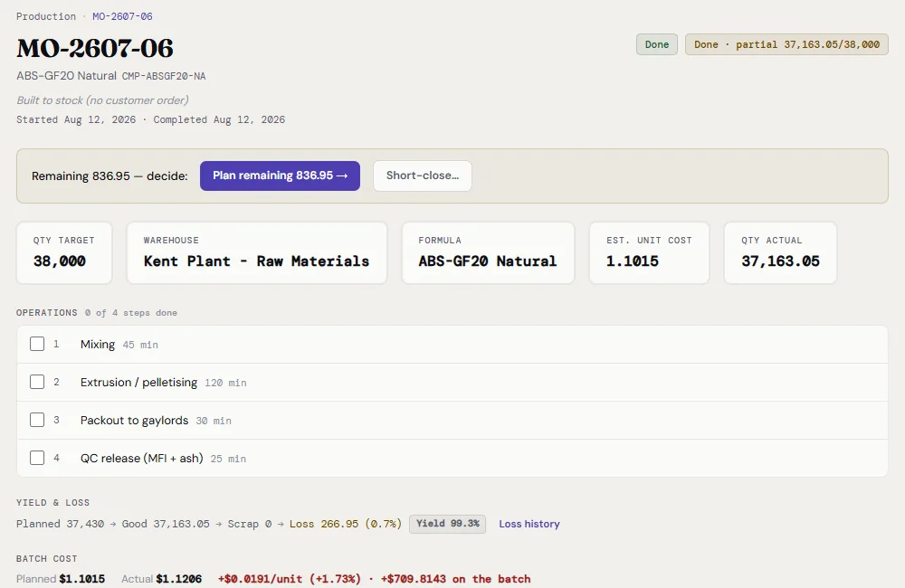
Task: Tick the Mixing operation checkbox
Action: [37, 344]
